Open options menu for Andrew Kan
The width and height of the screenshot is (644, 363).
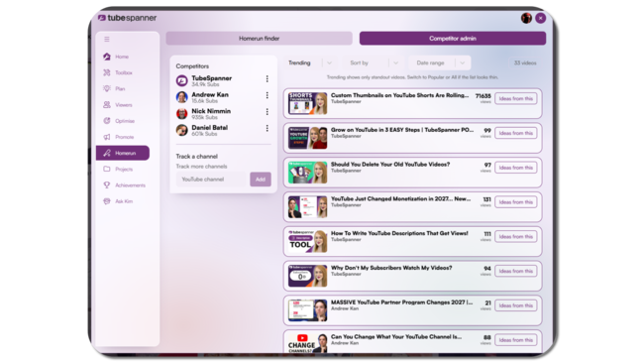pos(267,95)
